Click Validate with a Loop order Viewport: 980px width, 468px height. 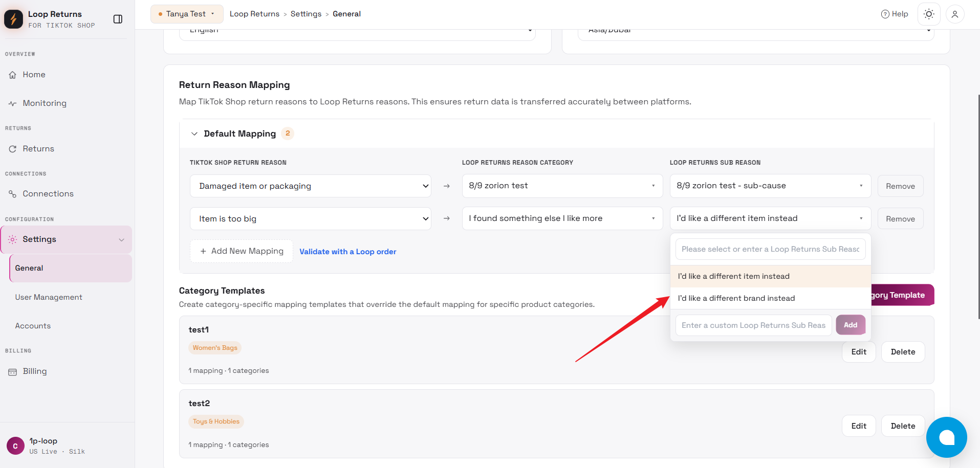pyautogui.click(x=348, y=252)
